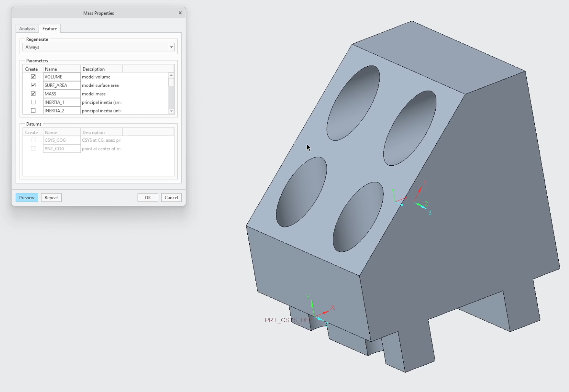
Task: Click the Parameters Description column header
Action: pyautogui.click(x=101, y=69)
